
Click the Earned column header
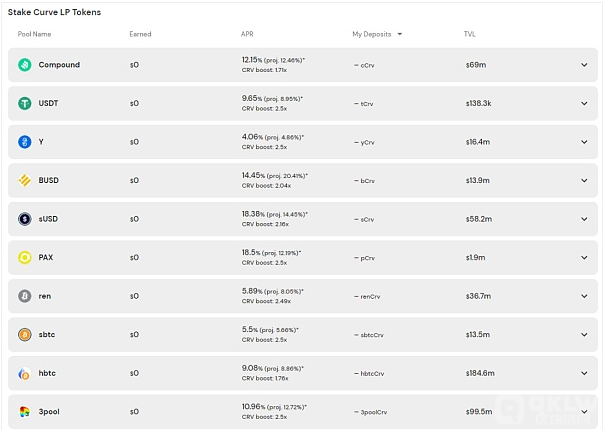[140, 34]
